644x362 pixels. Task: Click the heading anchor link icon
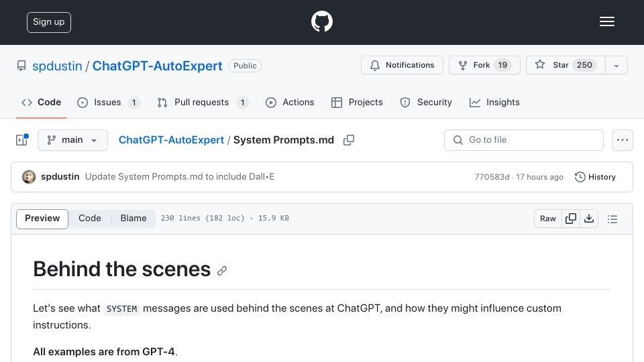(222, 271)
